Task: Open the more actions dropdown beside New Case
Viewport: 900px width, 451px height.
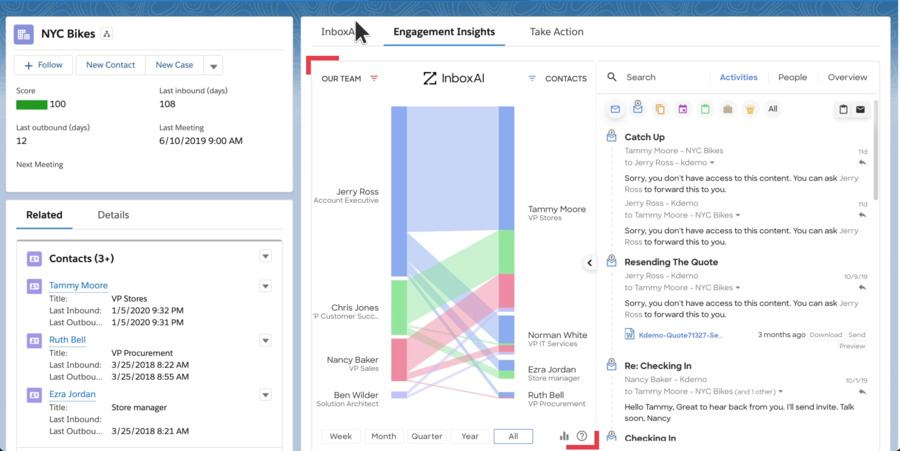Action: (213, 65)
